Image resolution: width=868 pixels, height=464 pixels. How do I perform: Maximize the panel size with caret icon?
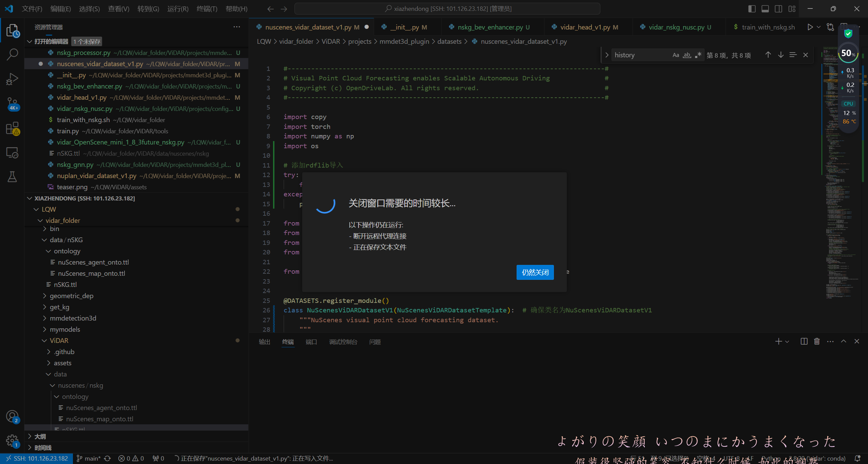pyautogui.click(x=844, y=342)
